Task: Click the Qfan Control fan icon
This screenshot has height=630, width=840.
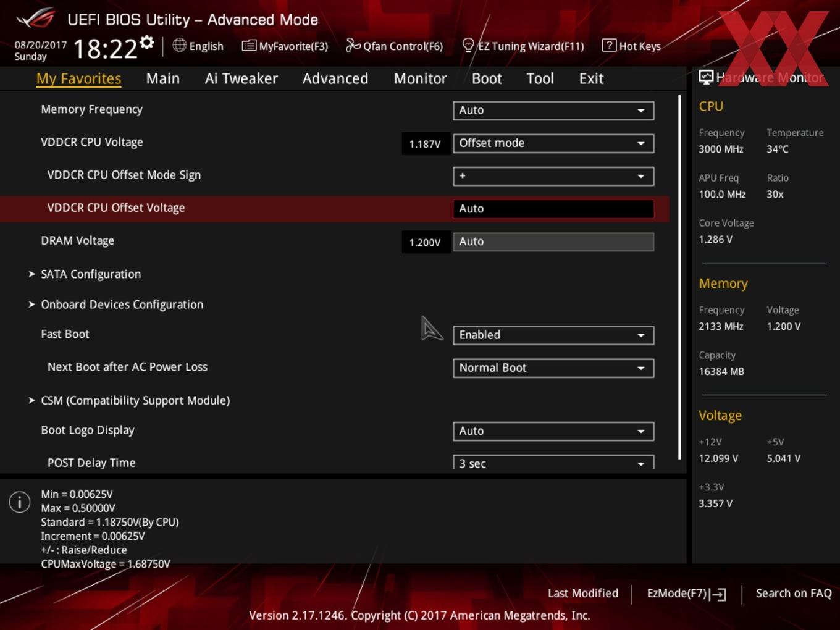Action: click(353, 45)
